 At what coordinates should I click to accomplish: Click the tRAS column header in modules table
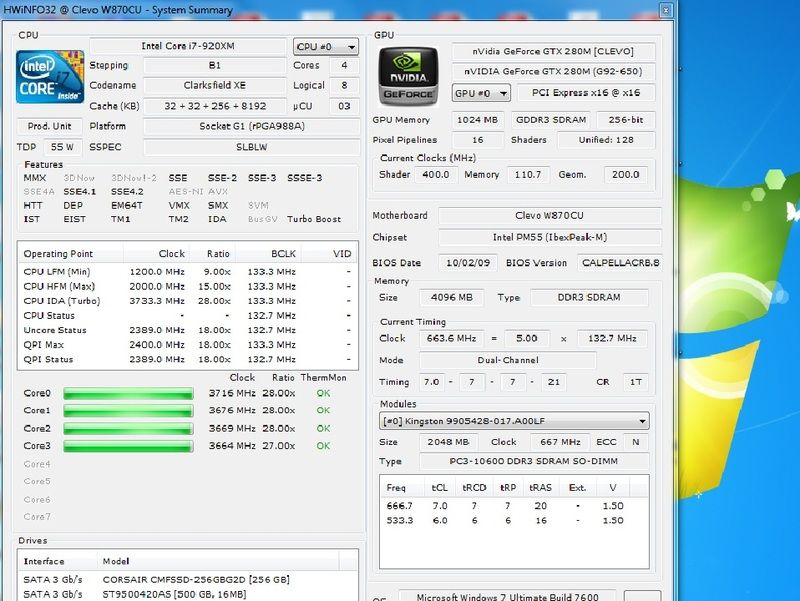(x=540, y=487)
